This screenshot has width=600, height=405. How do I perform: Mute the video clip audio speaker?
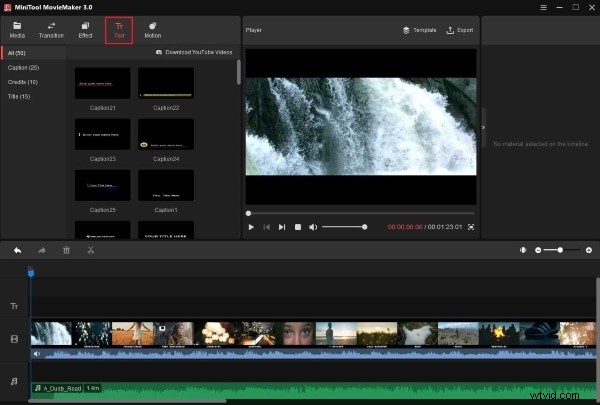(37, 354)
